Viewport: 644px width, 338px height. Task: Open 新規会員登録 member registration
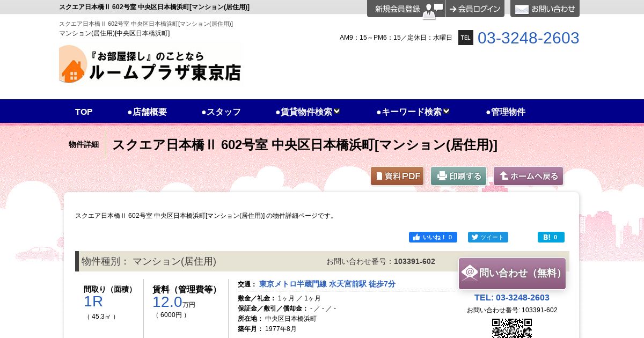pyautogui.click(x=406, y=9)
